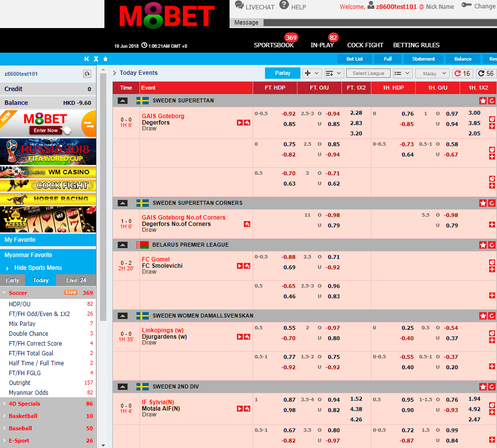Add GAIS Goteborg vs Degerfors to favorites

tap(247, 123)
